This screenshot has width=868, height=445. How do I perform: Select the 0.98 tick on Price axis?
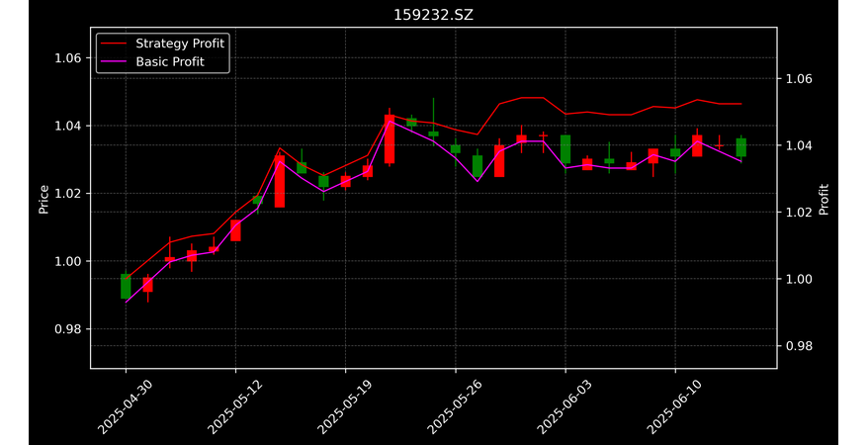(68, 328)
